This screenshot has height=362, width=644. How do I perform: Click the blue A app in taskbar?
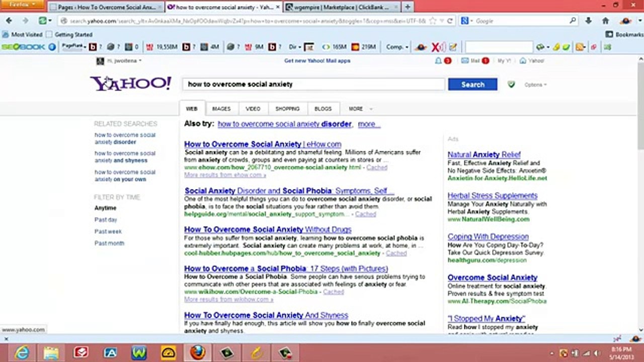(110, 353)
